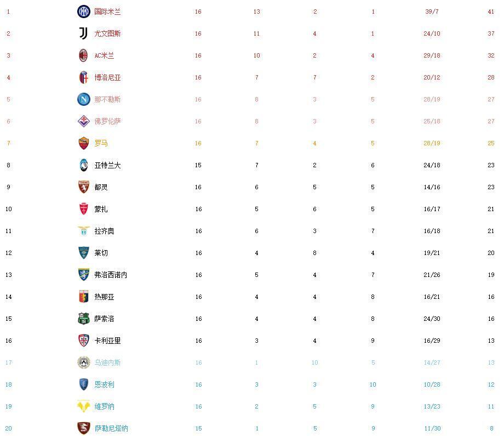The height and width of the screenshot is (436, 504).
Task: Click the Genoa club crest
Action: (x=84, y=297)
